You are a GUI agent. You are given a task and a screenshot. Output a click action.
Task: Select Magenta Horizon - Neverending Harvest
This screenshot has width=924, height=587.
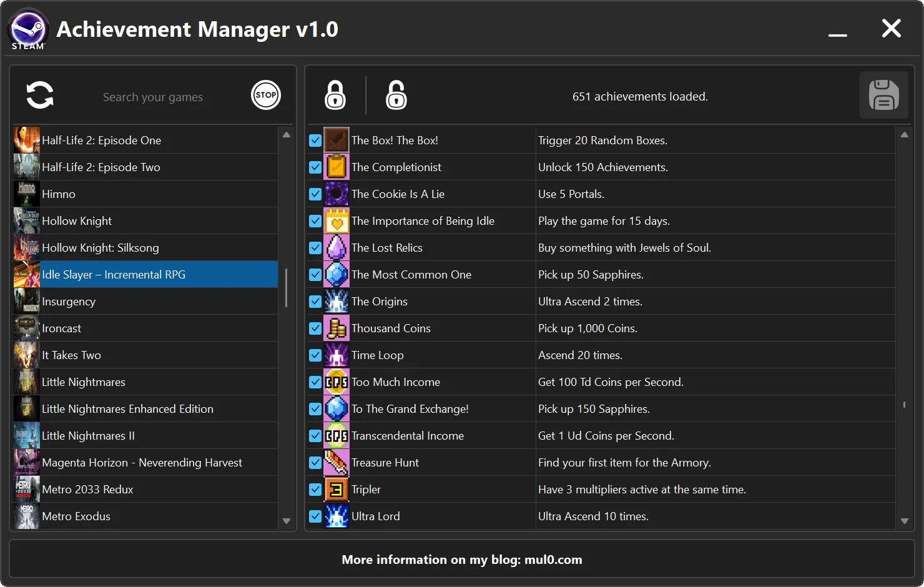pos(146,463)
